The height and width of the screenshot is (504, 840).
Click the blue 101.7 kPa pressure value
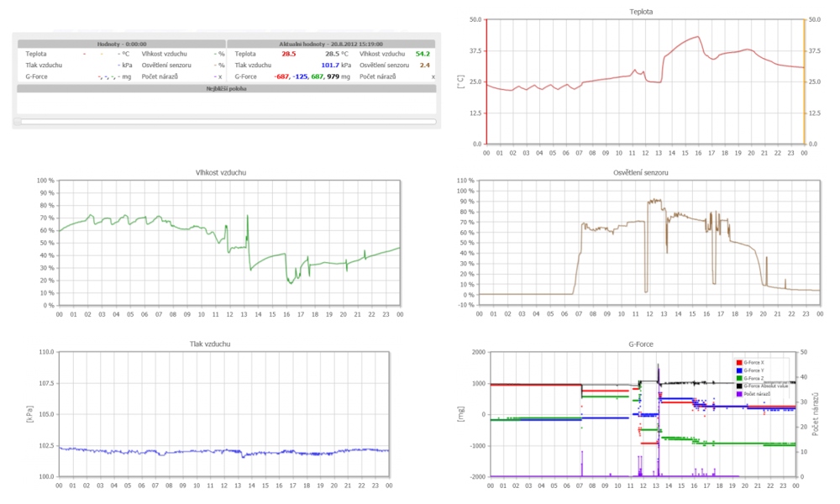click(x=329, y=65)
